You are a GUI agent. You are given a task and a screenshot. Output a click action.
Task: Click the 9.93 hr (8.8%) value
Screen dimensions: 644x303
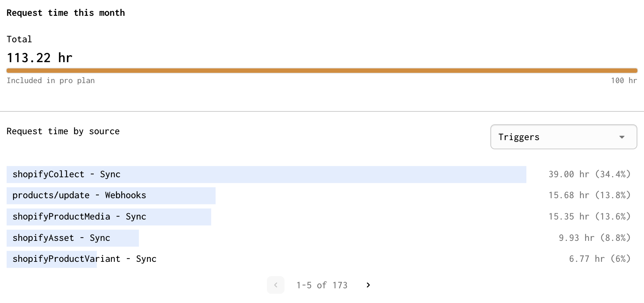(595, 238)
